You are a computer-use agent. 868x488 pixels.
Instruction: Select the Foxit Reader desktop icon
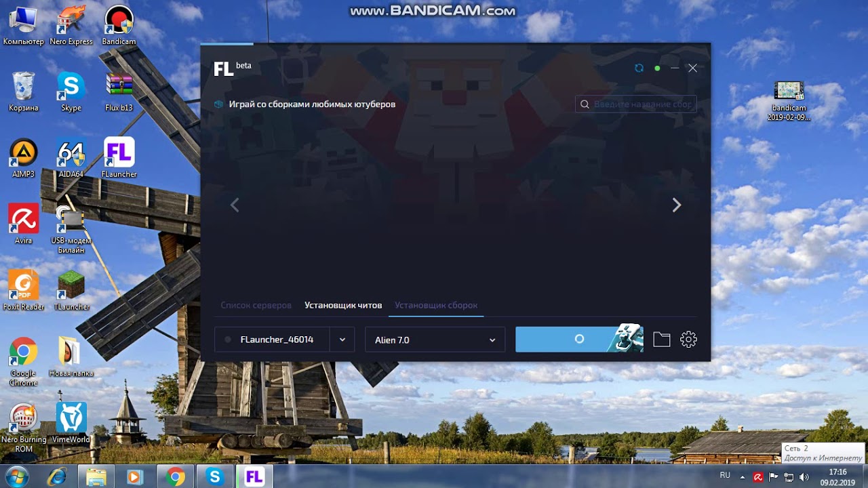pos(24,291)
